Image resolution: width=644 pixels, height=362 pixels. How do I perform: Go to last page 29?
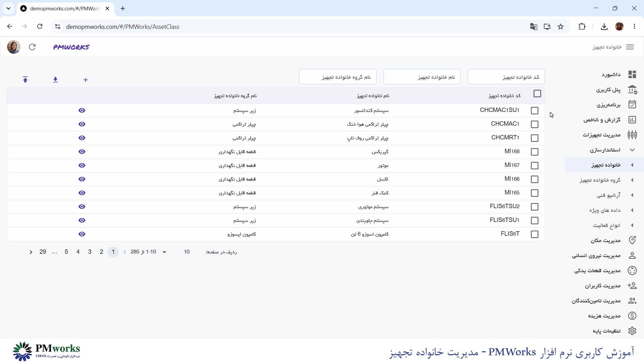click(43, 252)
